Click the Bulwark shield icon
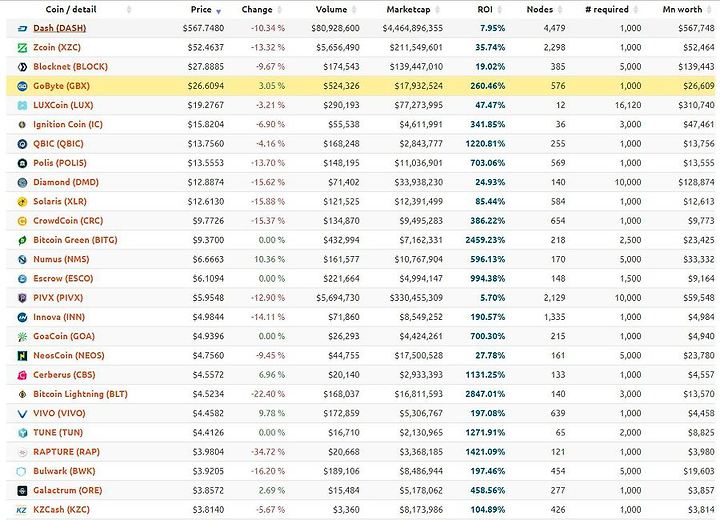720x520 pixels. pos(22,472)
